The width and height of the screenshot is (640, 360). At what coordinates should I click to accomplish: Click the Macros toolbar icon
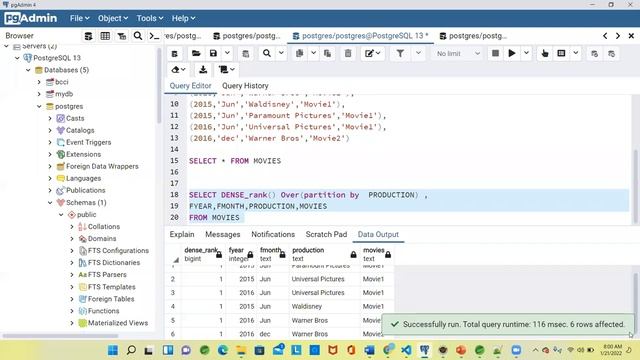[x=227, y=70]
